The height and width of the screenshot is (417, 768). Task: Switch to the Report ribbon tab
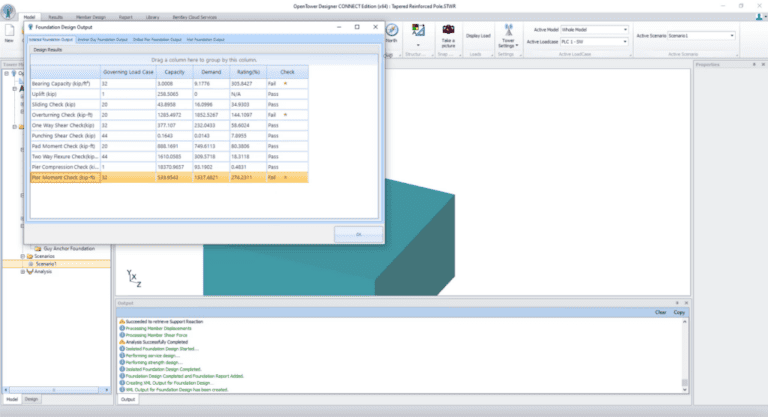(x=125, y=17)
